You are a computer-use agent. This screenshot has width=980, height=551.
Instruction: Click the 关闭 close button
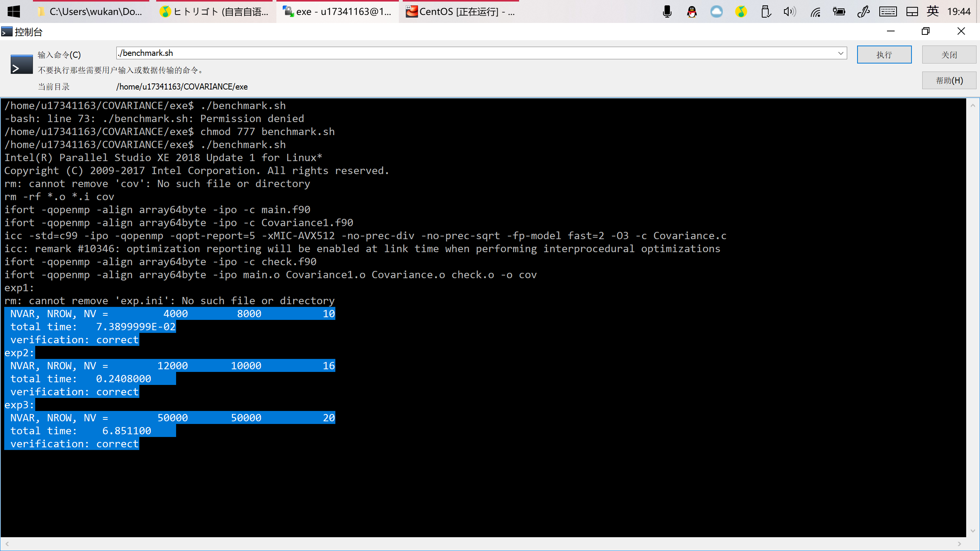pos(949,55)
